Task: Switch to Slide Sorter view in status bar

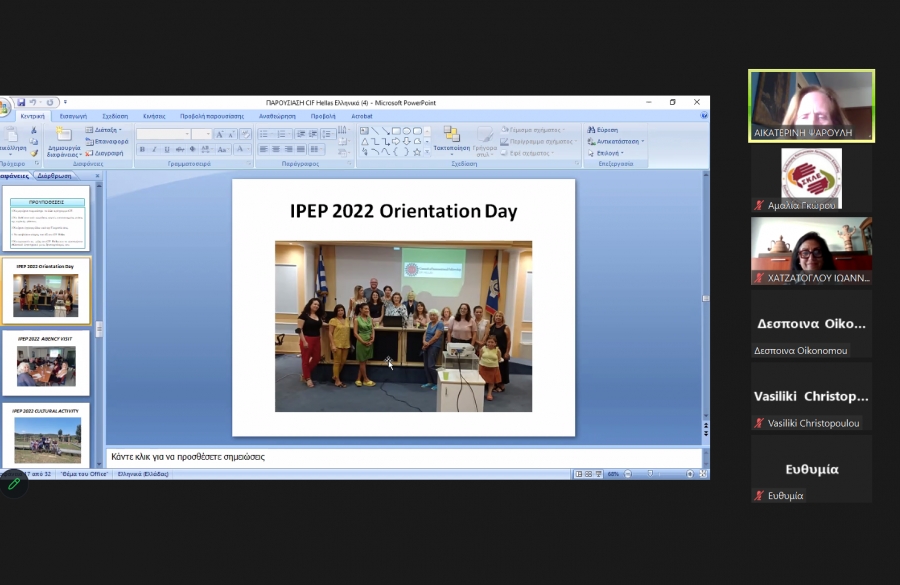Action: tap(588, 474)
